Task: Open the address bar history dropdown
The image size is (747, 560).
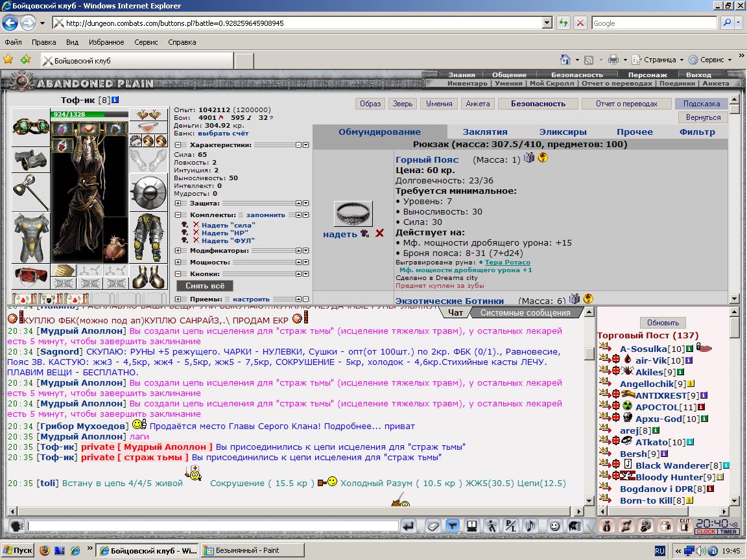Action: coord(547,23)
